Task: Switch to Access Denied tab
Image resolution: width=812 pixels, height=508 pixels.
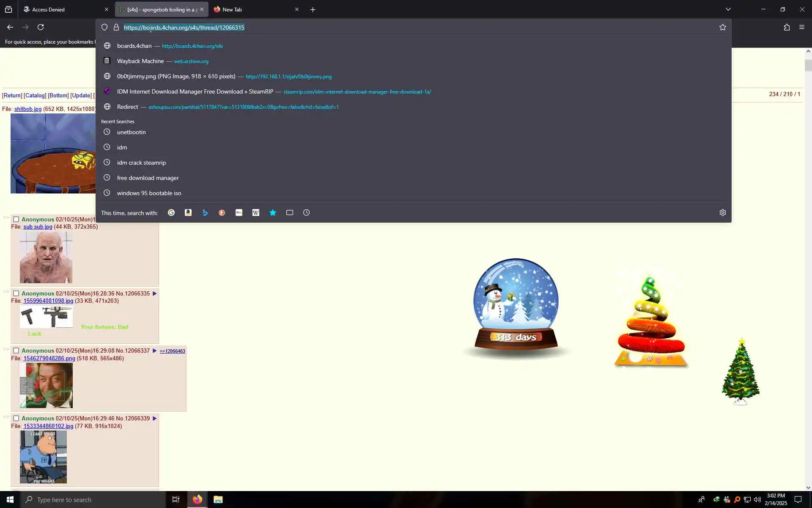Action: click(x=63, y=9)
